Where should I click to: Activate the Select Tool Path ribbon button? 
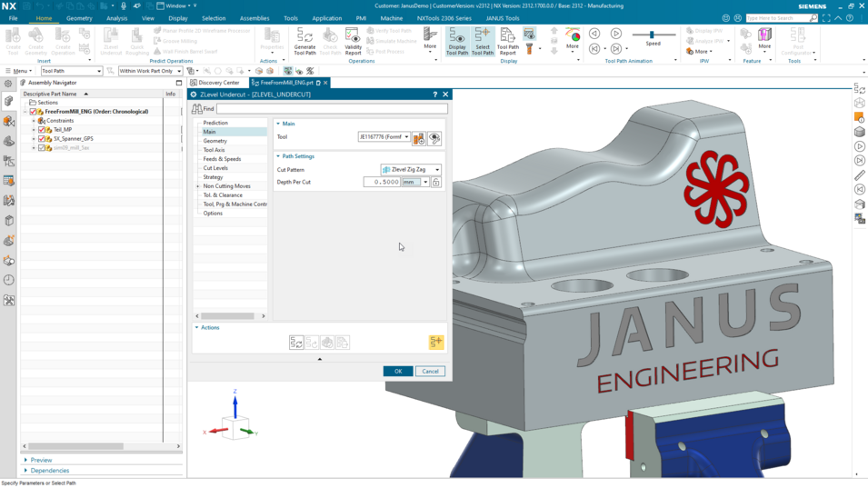pos(482,41)
